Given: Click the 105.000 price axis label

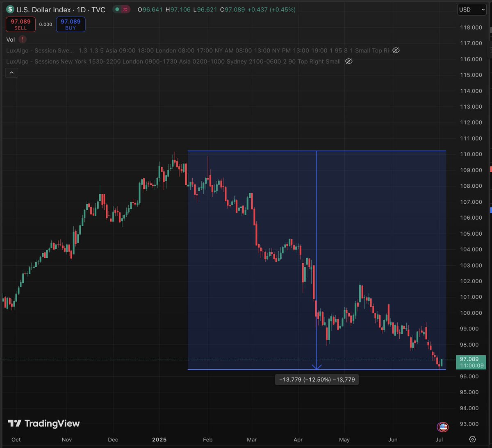Looking at the screenshot, I should pyautogui.click(x=471, y=234).
